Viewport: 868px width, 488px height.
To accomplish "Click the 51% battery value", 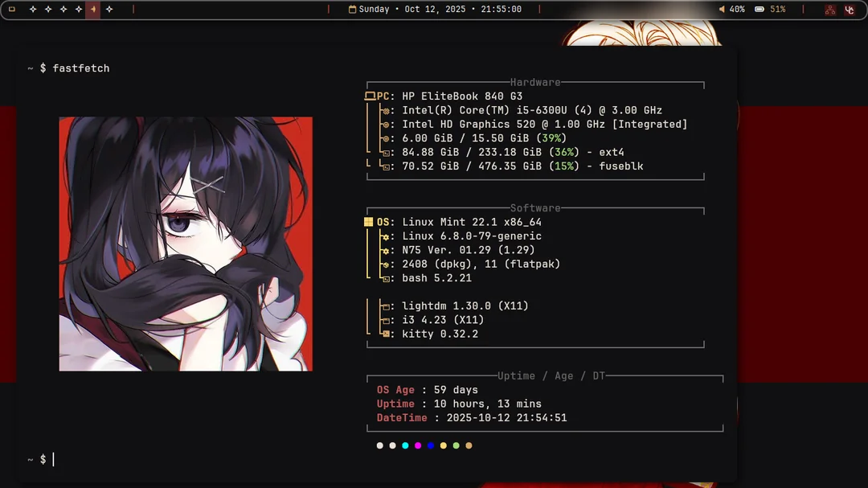I will 778,10.
